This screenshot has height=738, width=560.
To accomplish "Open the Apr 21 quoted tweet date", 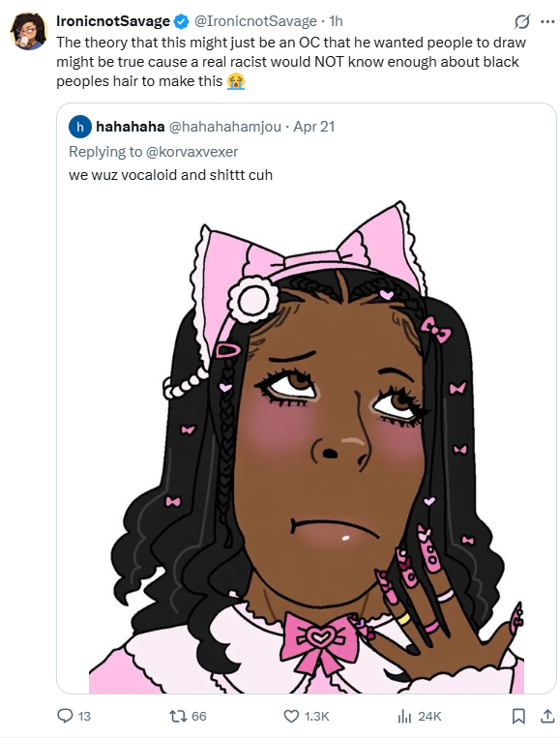I will click(314, 127).
